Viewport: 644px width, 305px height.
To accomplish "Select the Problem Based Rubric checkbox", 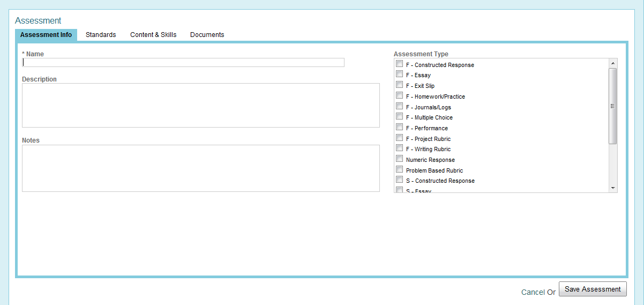I will (399, 169).
